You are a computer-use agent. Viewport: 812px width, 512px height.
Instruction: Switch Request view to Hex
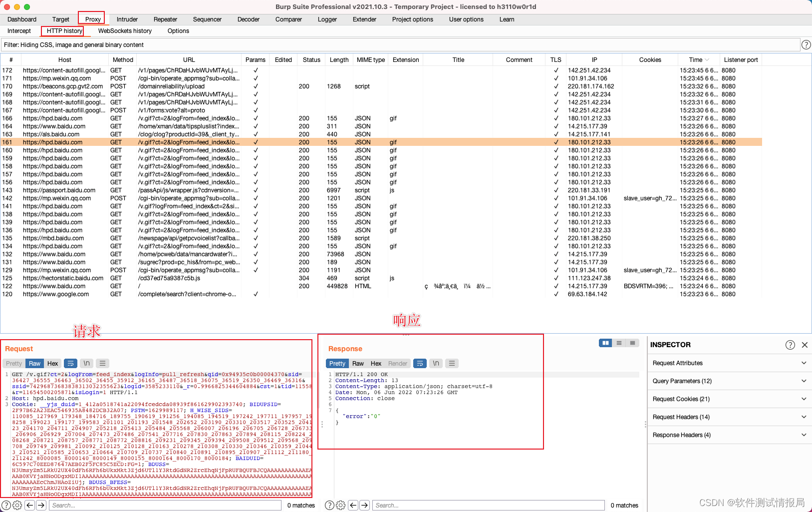click(x=53, y=364)
